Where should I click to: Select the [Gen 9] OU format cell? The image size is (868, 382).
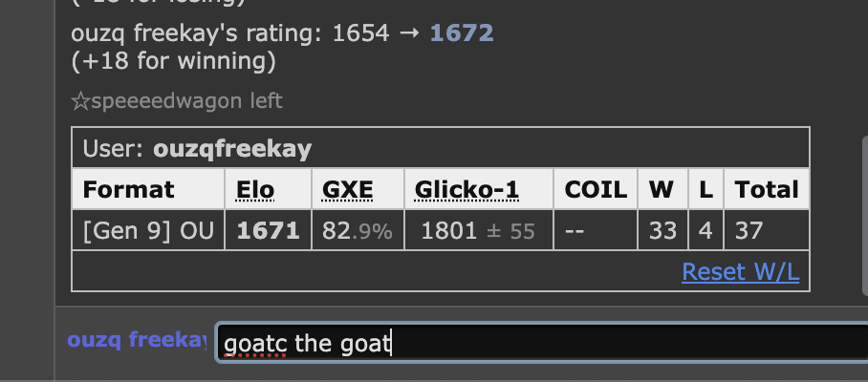pos(146,230)
